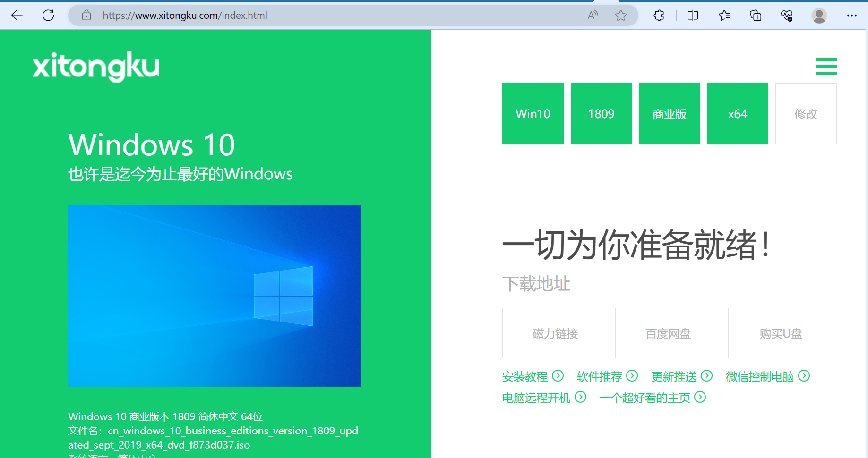This screenshot has height=458, width=868.
Task: Open Collections from the toolbar
Action: (x=755, y=15)
